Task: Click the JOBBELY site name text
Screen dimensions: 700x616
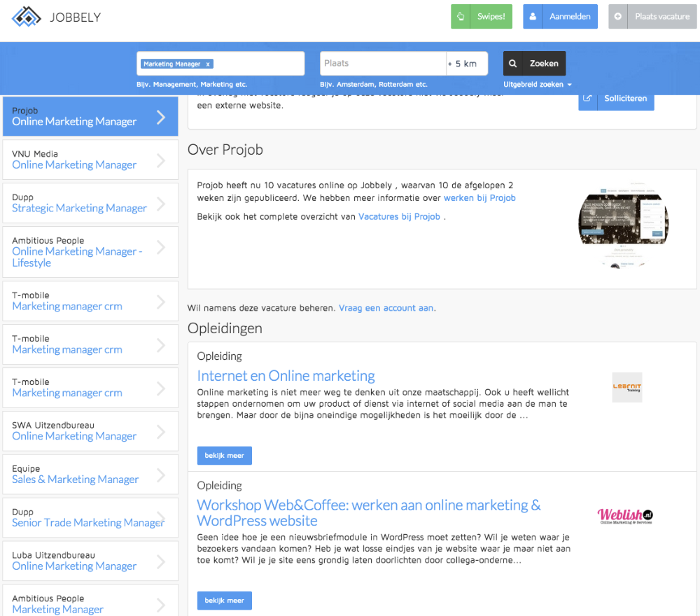Action: point(76,17)
